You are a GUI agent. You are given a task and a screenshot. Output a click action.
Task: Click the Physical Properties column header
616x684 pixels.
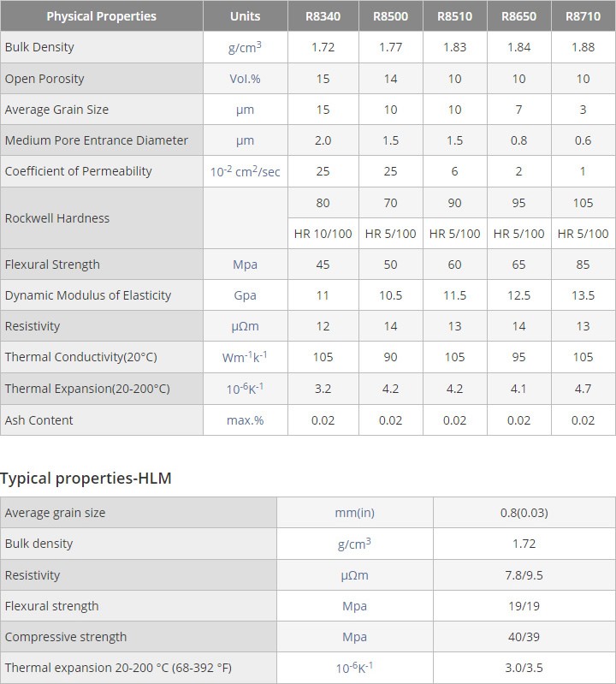point(102,16)
